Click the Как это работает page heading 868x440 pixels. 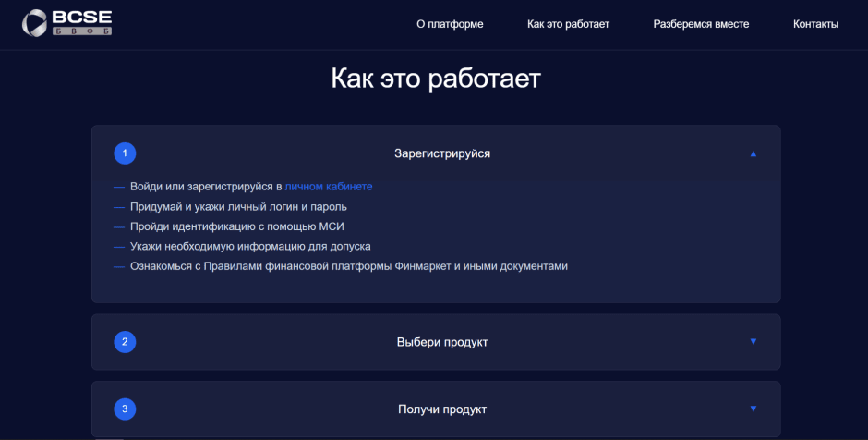pos(435,79)
